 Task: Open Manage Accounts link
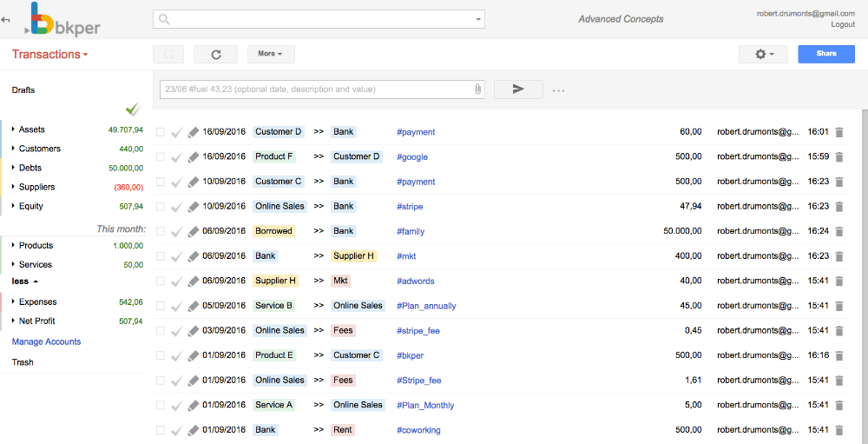(47, 342)
